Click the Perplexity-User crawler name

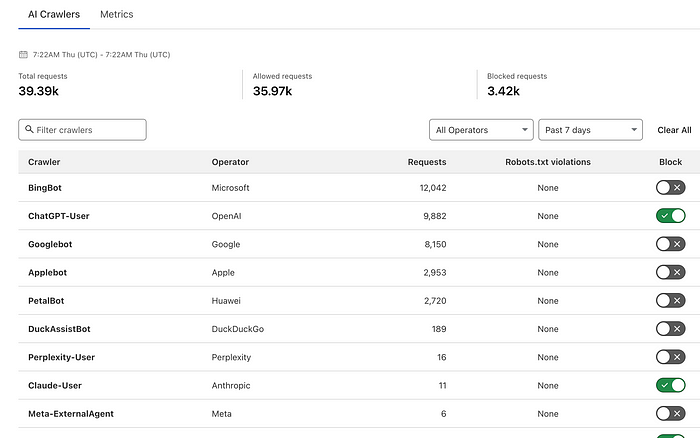tap(61, 357)
